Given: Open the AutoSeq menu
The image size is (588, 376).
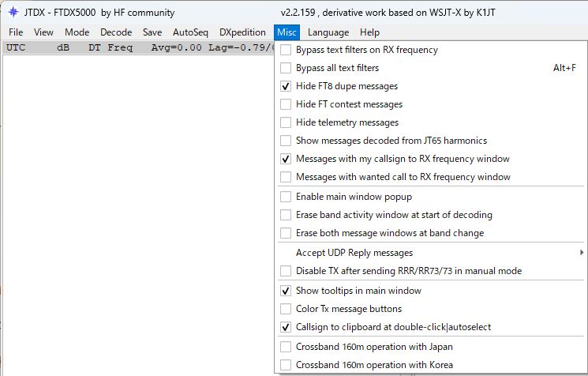Looking at the screenshot, I should [x=190, y=32].
